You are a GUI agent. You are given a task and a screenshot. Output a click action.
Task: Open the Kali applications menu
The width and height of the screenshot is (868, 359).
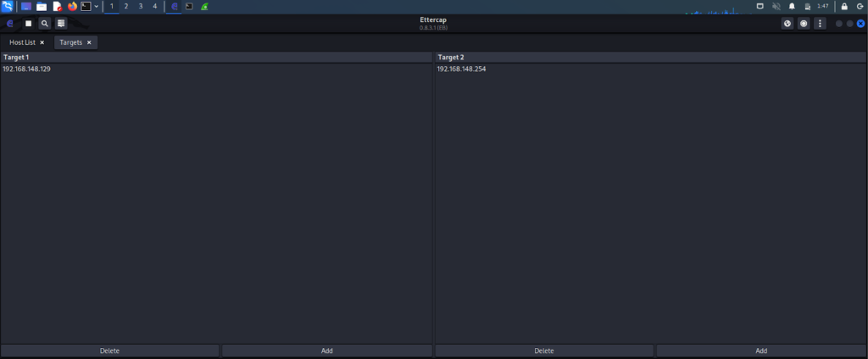7,6
